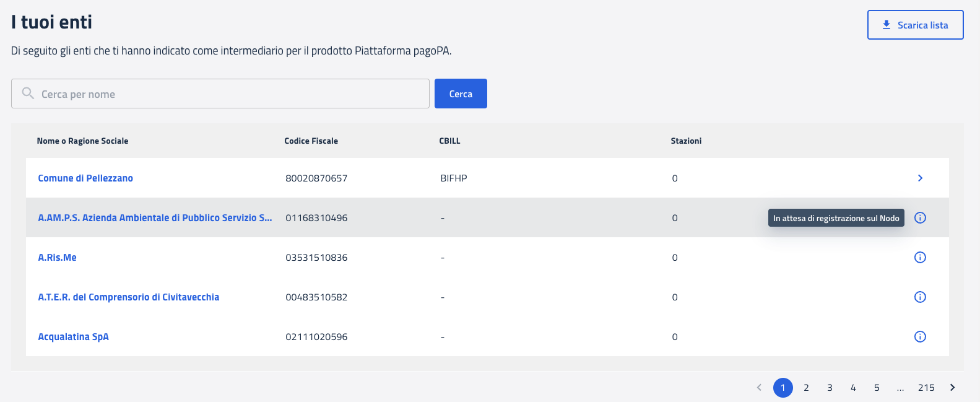Click info icon in Acqualatina SpA row
980x402 pixels.
click(x=920, y=336)
